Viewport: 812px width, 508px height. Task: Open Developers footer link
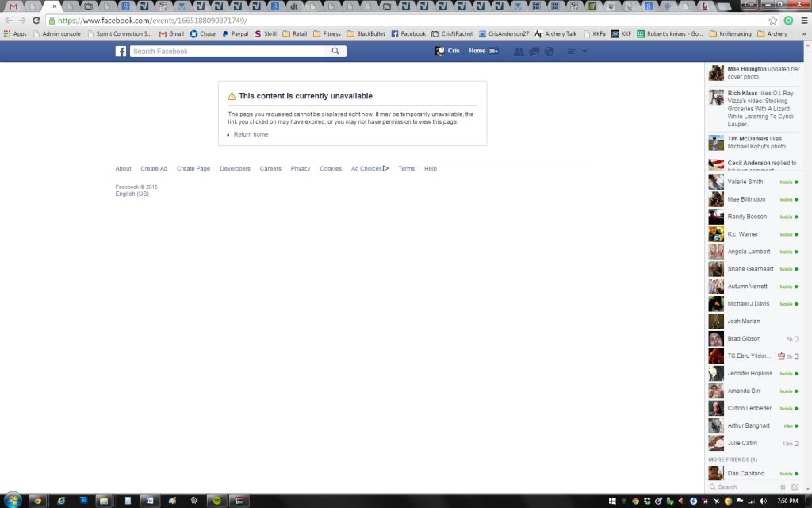235,168
